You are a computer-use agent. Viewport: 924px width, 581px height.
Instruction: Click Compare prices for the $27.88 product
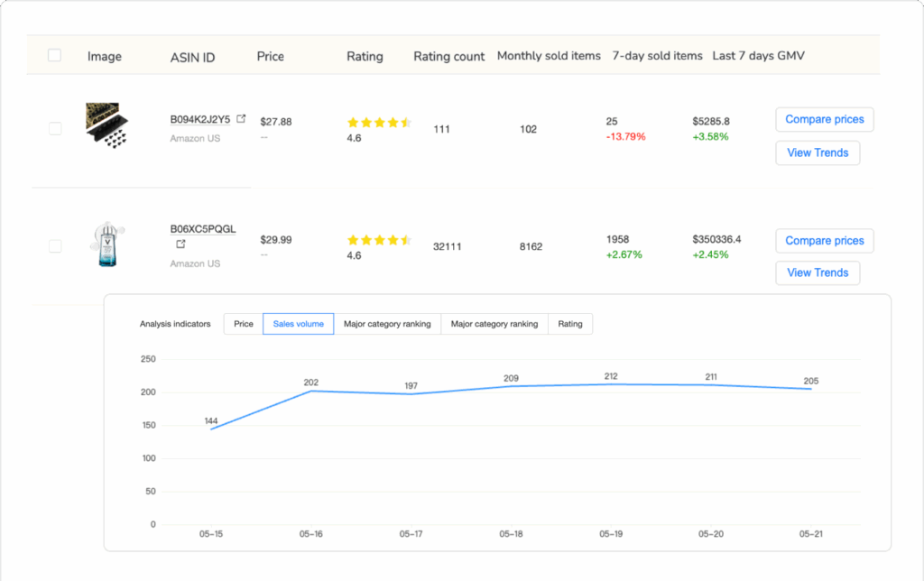(824, 119)
